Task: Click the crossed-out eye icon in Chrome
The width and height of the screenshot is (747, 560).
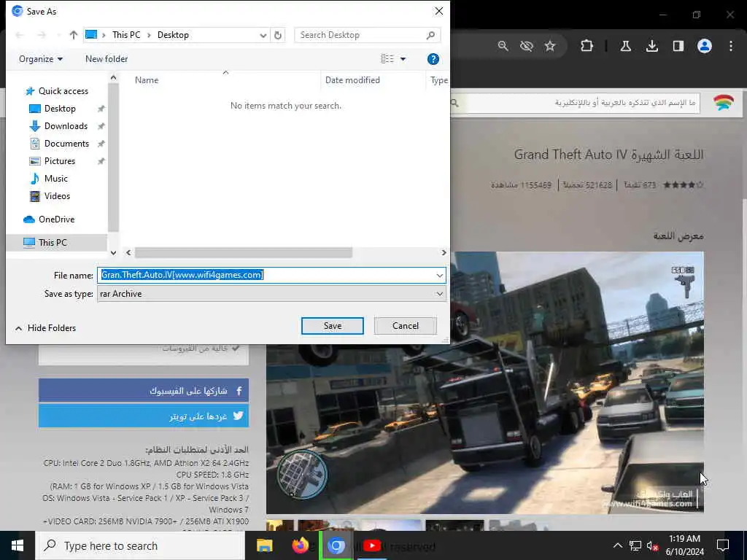Action: [x=527, y=46]
